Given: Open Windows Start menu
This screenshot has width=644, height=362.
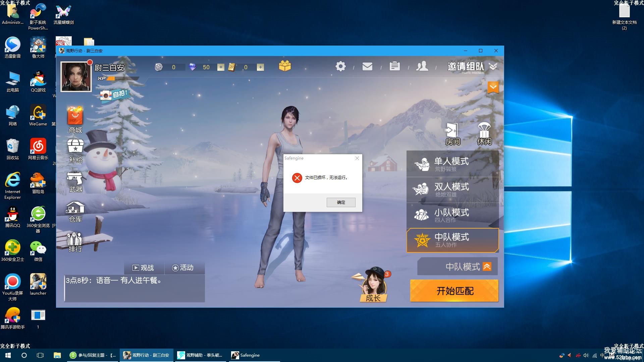Looking at the screenshot, I should pyautogui.click(x=8, y=355).
